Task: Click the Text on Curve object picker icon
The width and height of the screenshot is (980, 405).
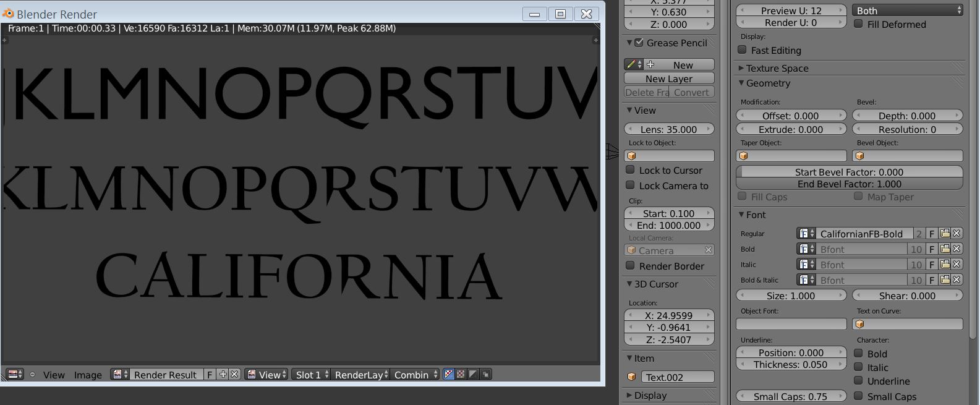Action: coord(859,323)
